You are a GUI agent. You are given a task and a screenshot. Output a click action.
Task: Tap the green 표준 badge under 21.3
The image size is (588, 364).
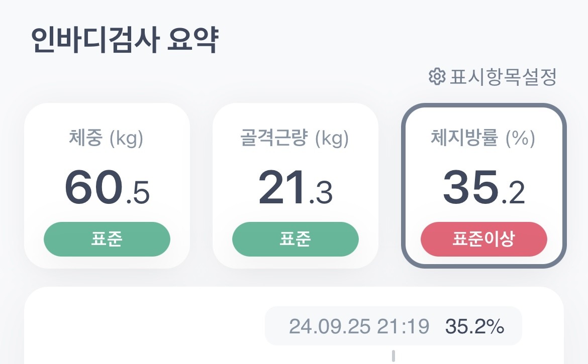pyautogui.click(x=296, y=239)
